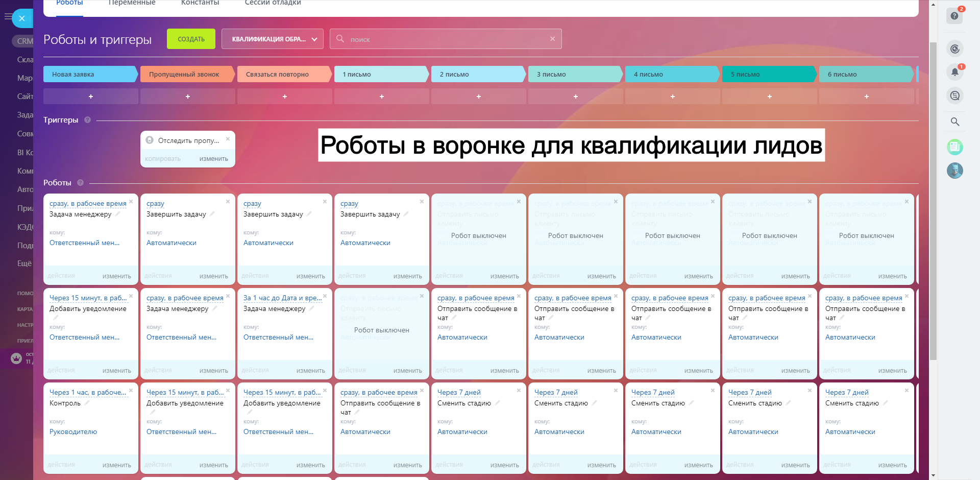
Task: Close the left menu with X button
Action: click(22, 18)
